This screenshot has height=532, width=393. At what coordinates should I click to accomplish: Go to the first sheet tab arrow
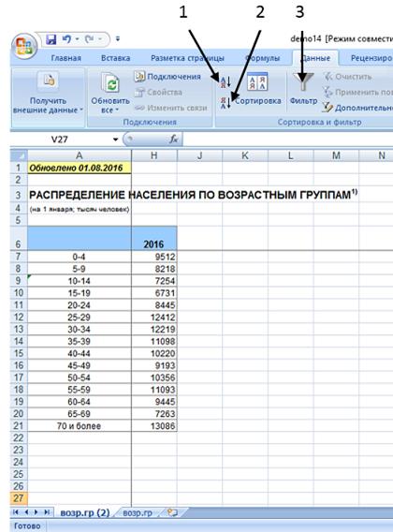pos(16,512)
